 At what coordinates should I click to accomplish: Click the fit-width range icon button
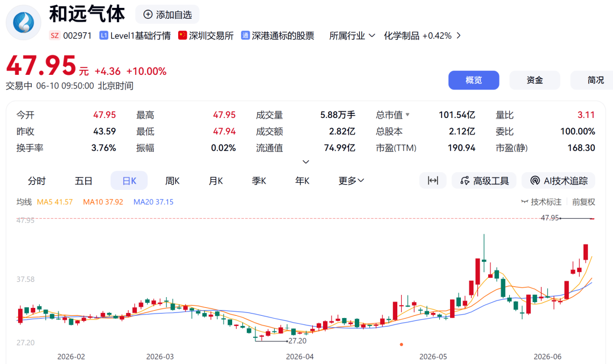(433, 180)
